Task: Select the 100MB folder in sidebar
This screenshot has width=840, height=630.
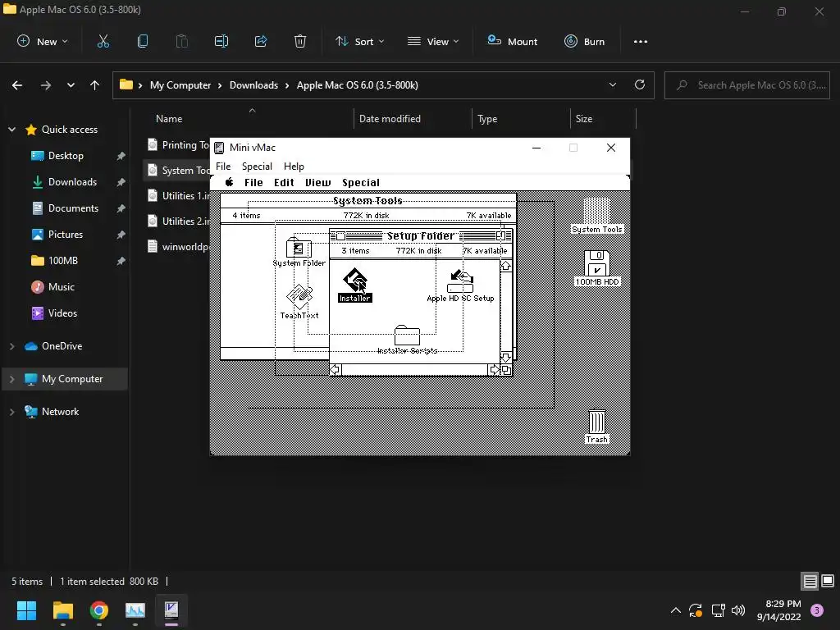Action: [x=62, y=261]
